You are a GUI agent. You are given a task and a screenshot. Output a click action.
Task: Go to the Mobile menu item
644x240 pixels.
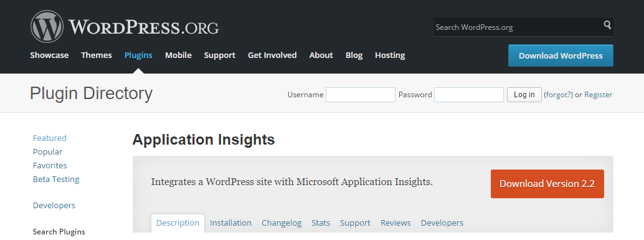[178, 55]
